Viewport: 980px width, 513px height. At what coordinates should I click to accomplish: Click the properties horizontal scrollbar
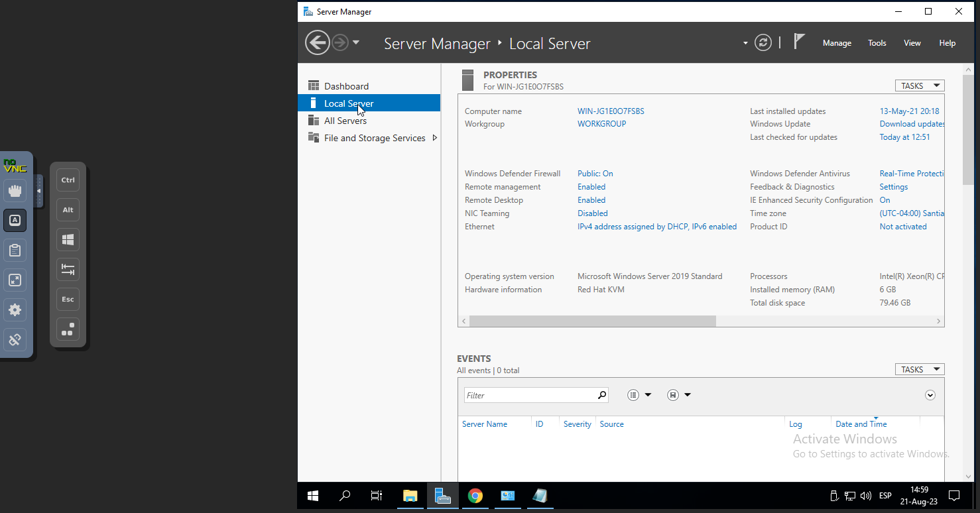[592, 321]
